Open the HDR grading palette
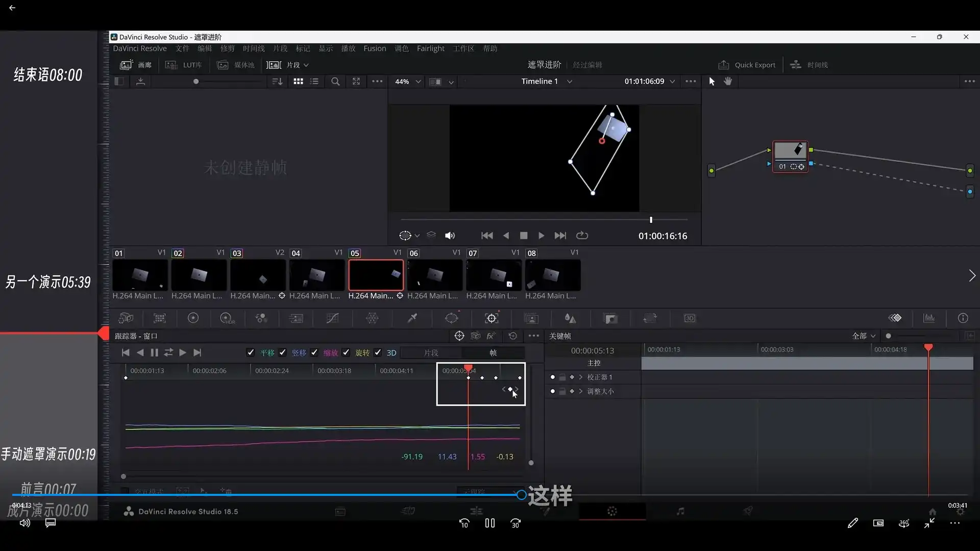The image size is (980, 551). pyautogui.click(x=227, y=318)
